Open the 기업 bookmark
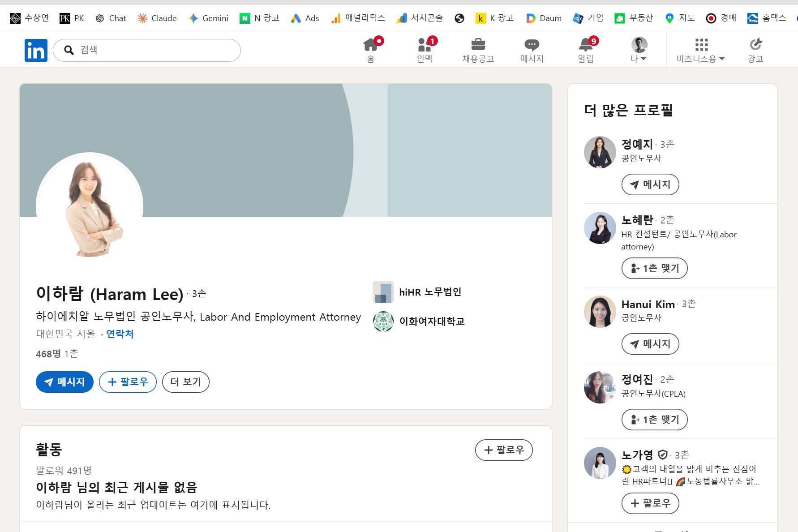 point(588,18)
